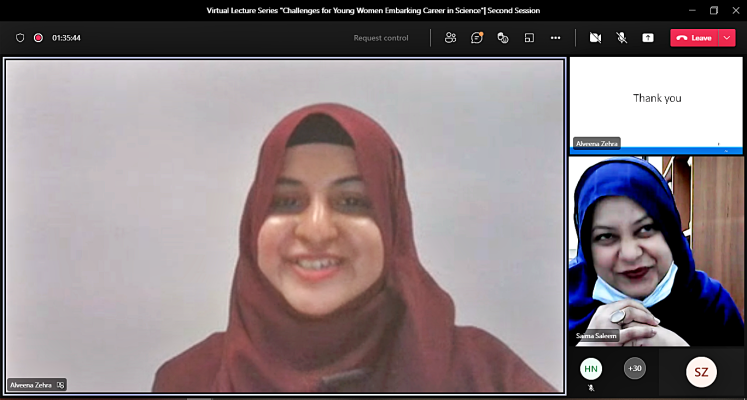Click the meeting timer 01:35:44
The height and width of the screenshot is (400, 747).
[x=66, y=38]
